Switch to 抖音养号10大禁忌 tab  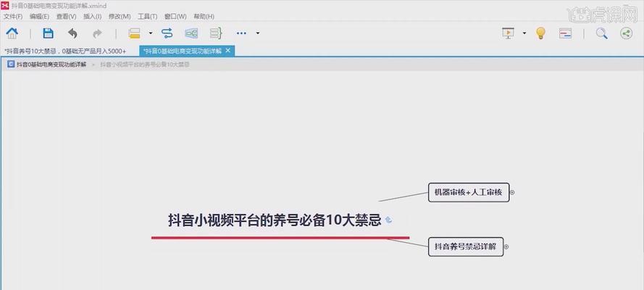tap(65, 51)
